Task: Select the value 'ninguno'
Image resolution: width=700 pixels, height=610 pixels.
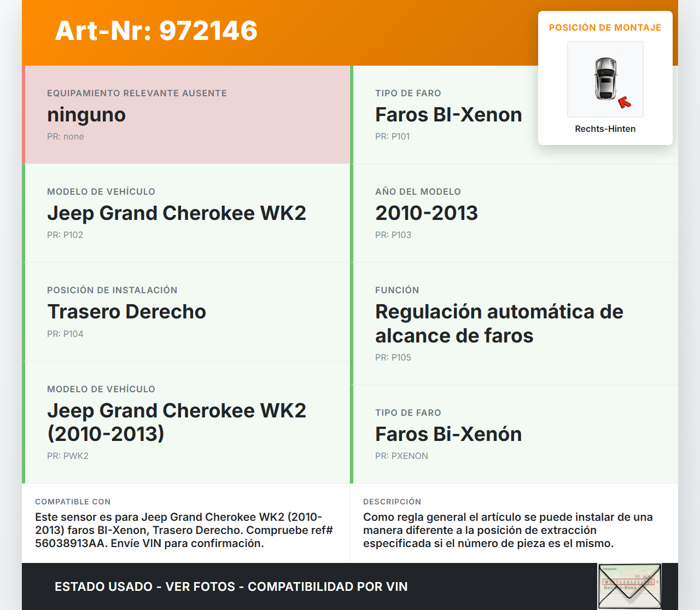Action: 86,115
